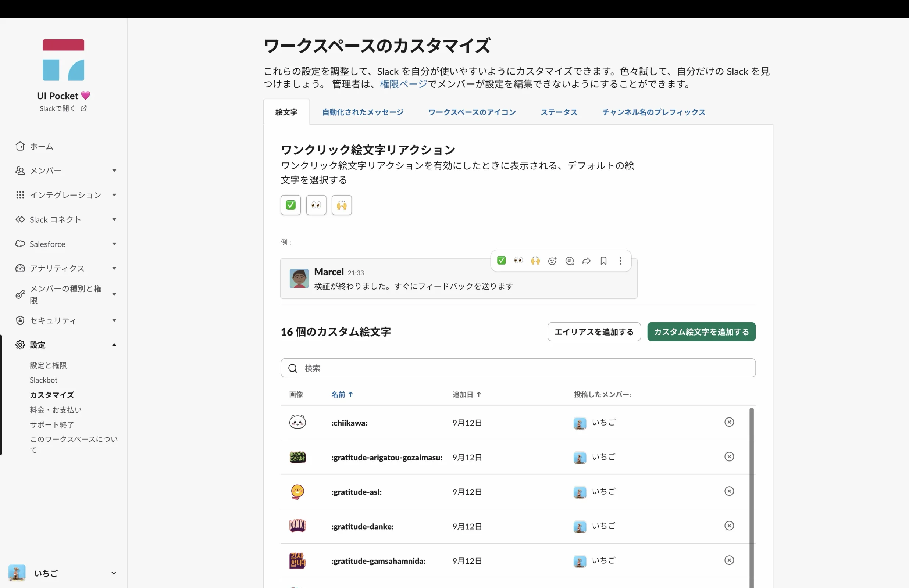The image size is (909, 588).
Task: Choose the eyes one-click emoji button
Action: coord(316,205)
